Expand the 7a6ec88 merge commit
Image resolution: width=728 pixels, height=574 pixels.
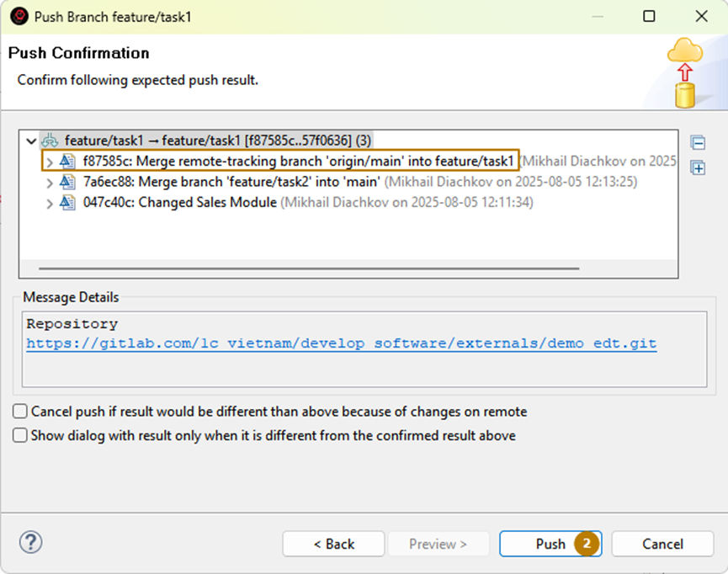tap(50, 182)
